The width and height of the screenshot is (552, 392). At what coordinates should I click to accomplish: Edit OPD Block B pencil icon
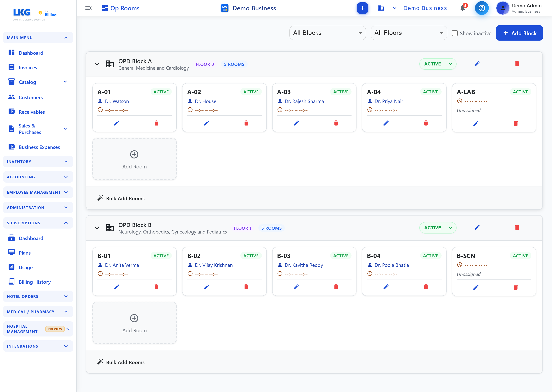click(x=477, y=228)
